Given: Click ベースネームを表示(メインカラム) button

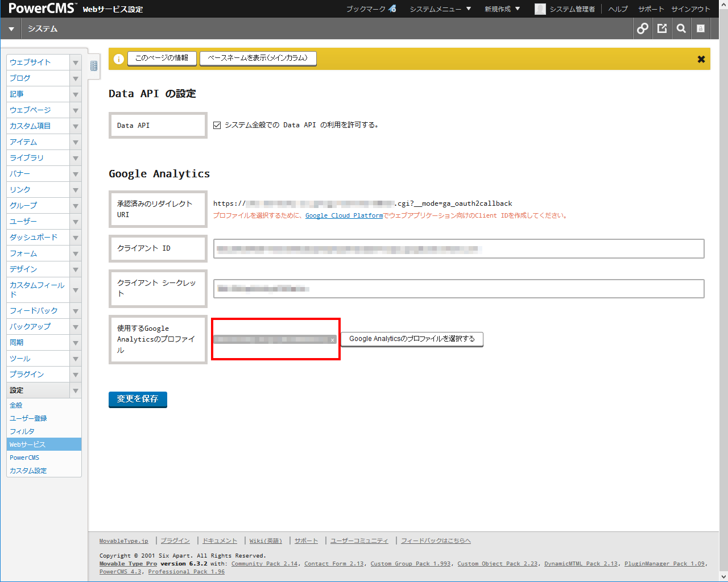Looking at the screenshot, I should (x=258, y=58).
